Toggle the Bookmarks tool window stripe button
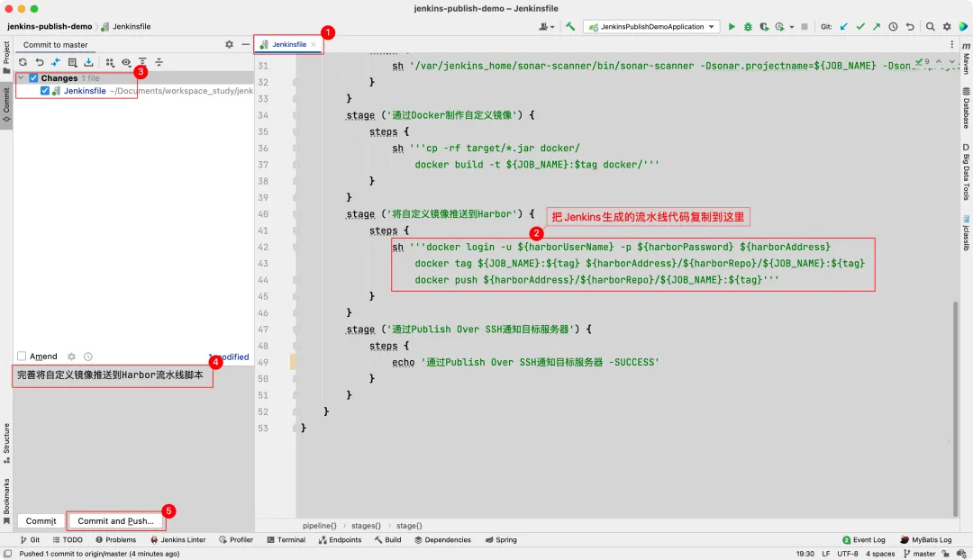The image size is (973, 560). pos(6,501)
